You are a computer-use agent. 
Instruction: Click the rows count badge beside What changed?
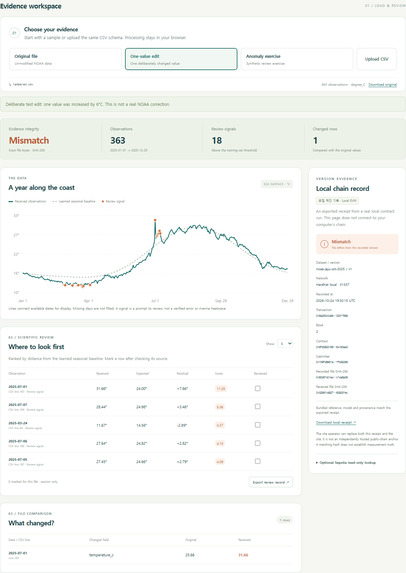click(x=285, y=520)
